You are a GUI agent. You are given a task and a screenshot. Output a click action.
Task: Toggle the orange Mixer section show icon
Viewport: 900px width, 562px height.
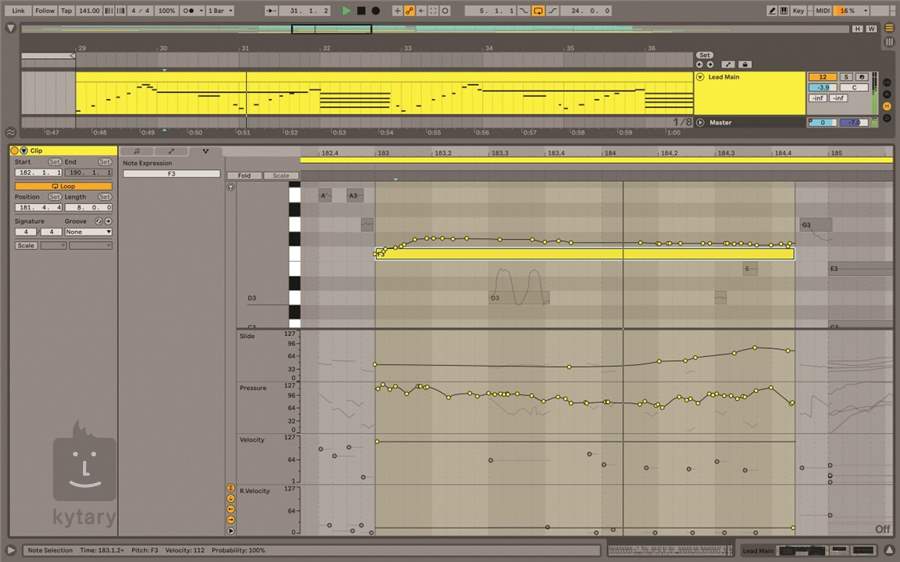887,106
